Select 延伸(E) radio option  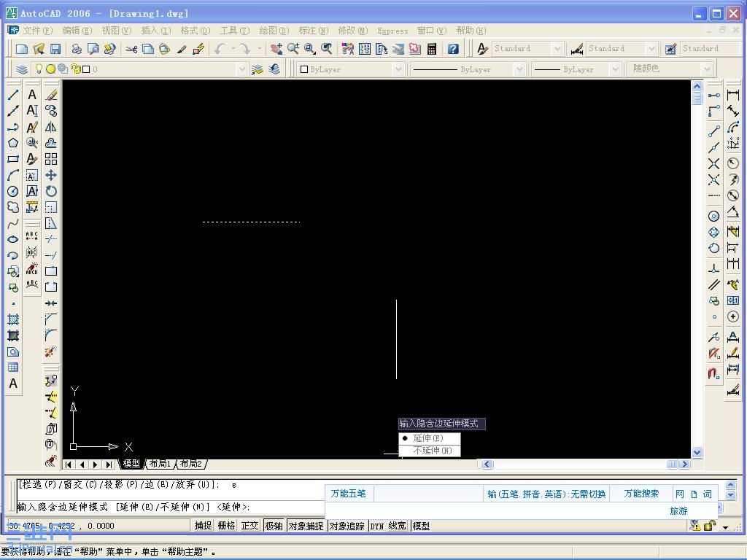coord(429,438)
